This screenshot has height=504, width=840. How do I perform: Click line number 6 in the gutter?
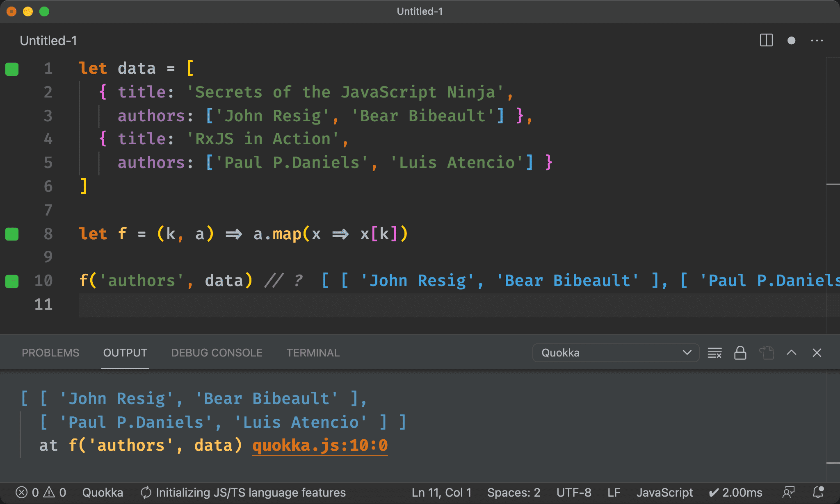click(x=48, y=186)
